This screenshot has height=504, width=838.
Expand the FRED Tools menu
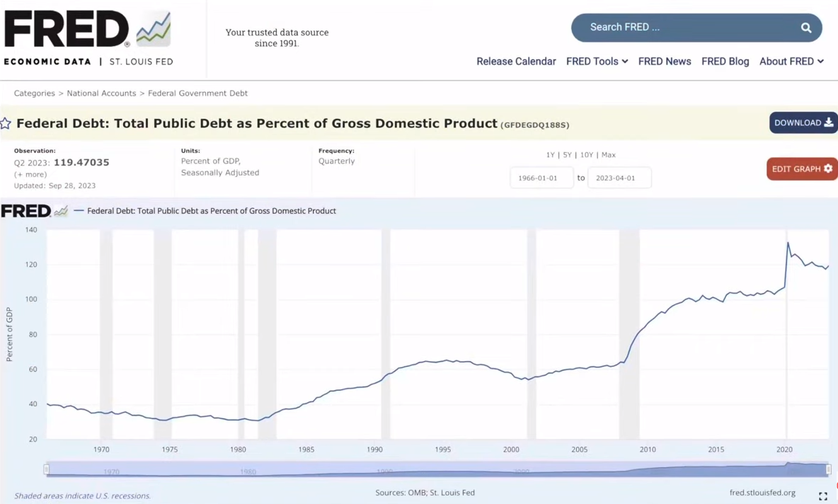tap(597, 62)
